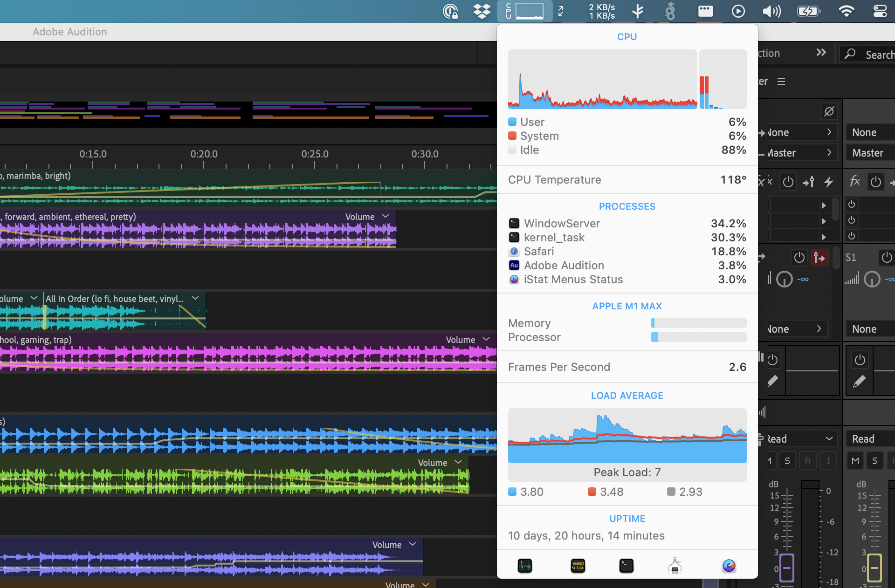Launch Activity Monitor from the iStat panel footer

pos(525,566)
